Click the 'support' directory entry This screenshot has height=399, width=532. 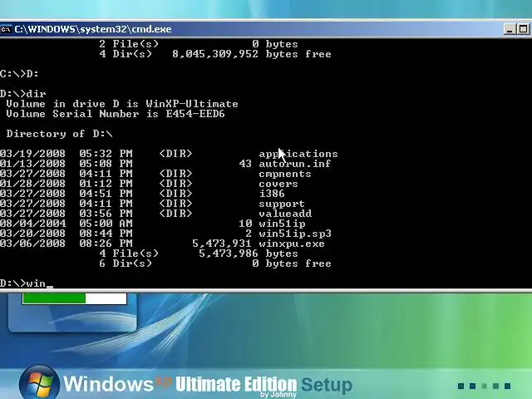[x=282, y=204]
